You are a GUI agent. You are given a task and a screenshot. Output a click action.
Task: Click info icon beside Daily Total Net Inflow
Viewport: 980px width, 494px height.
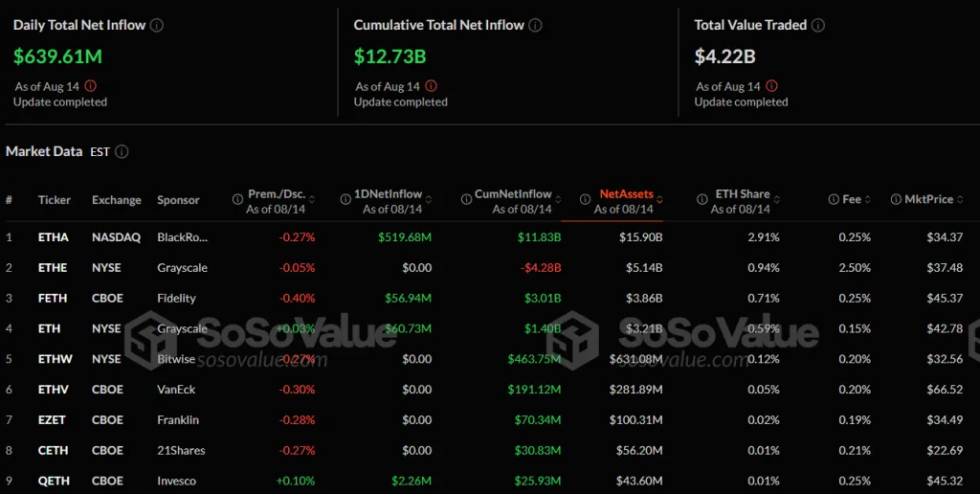tap(157, 26)
